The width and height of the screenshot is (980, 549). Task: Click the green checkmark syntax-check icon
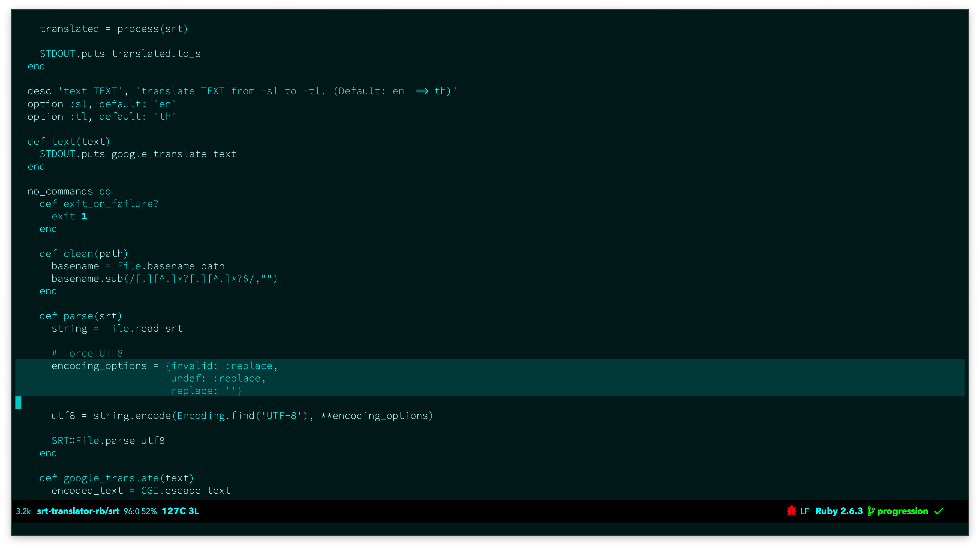[939, 511]
